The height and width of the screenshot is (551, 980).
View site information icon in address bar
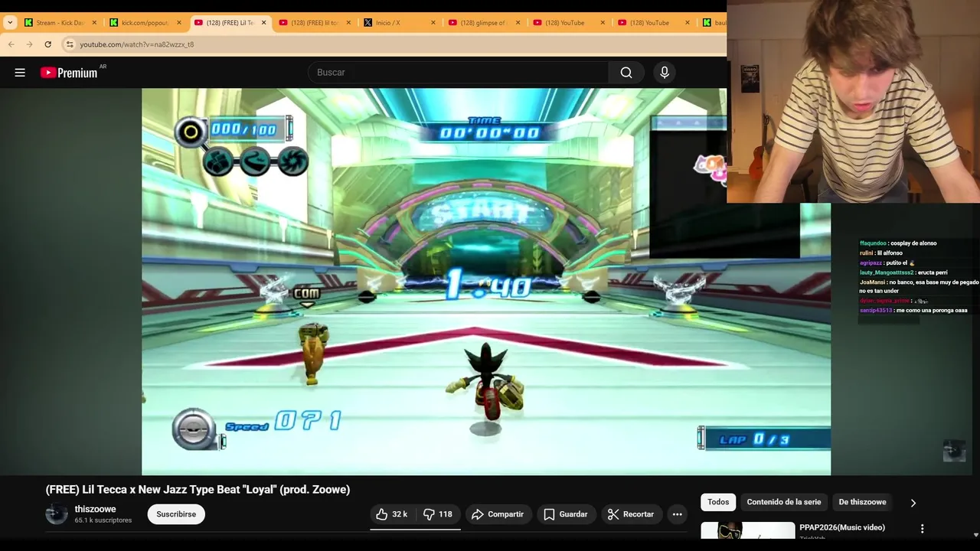pos(70,44)
